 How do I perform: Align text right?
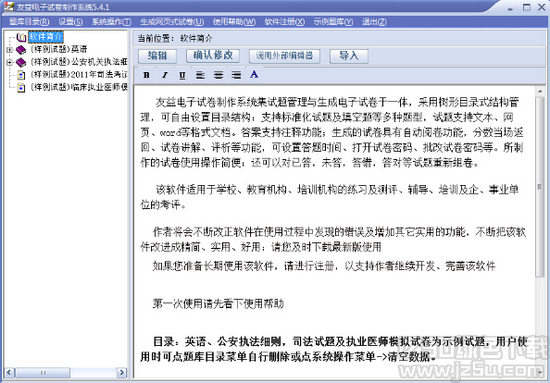[236, 75]
